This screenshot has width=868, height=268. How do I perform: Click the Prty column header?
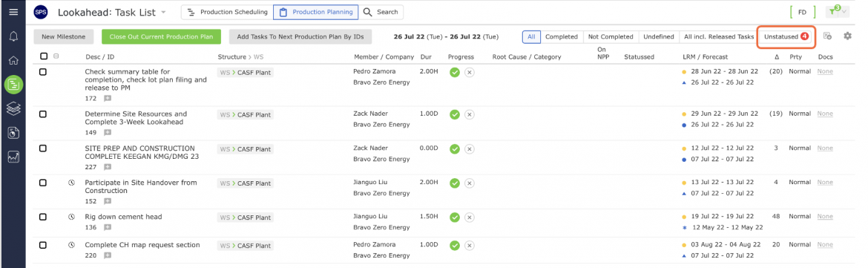pos(795,56)
